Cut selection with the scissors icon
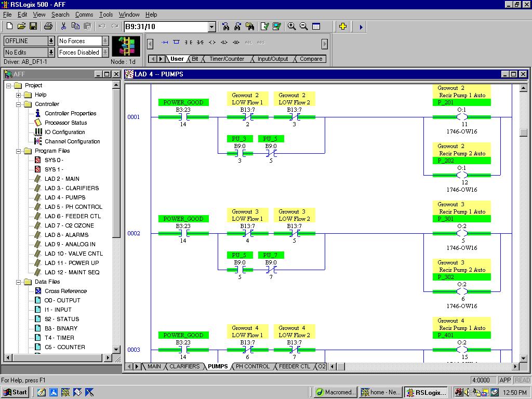This screenshot has width=532, height=399. [63, 26]
